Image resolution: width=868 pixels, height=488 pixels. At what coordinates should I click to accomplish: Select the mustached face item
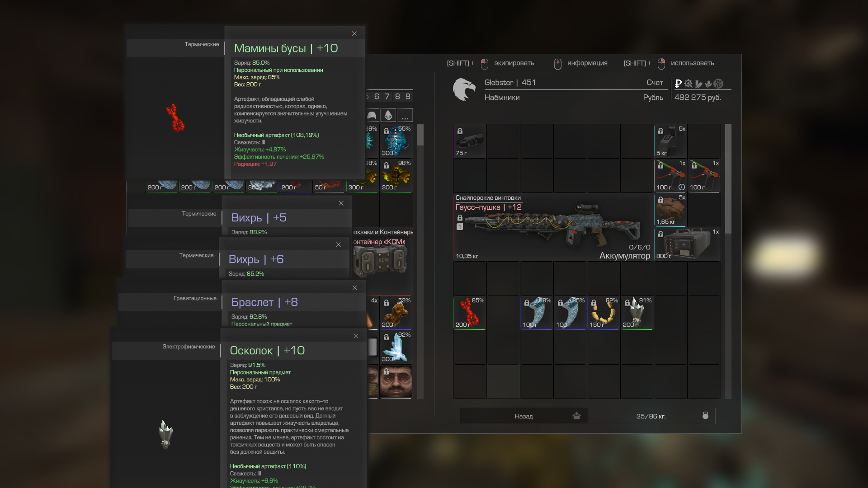396,382
